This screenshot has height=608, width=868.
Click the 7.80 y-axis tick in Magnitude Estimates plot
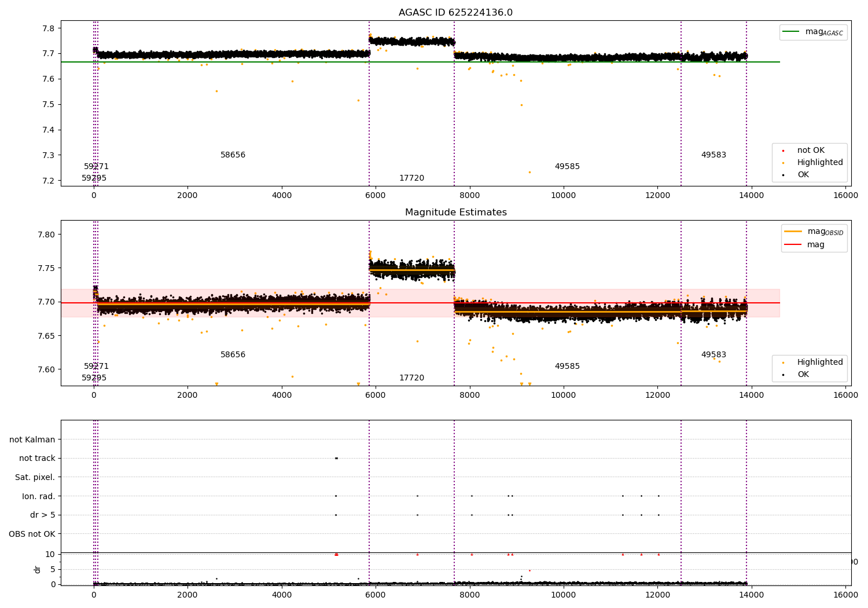pyautogui.click(x=47, y=235)
